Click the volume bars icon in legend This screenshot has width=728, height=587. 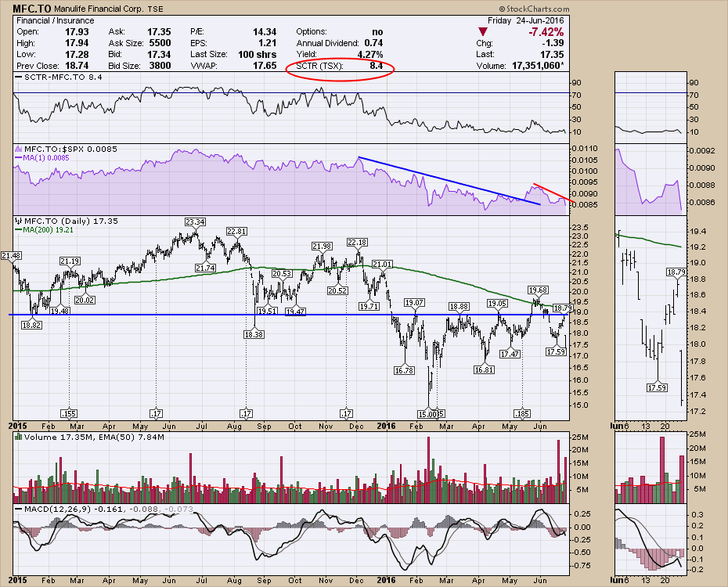point(19,437)
